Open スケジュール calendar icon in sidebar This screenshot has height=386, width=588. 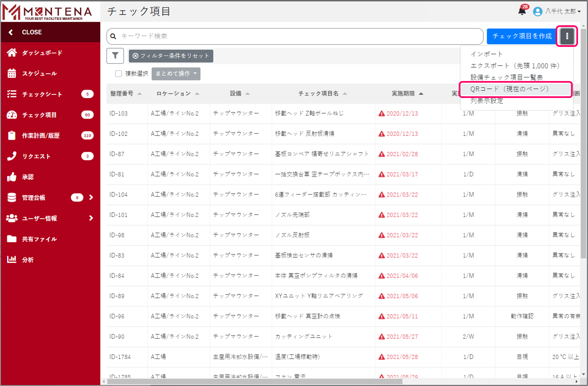pos(12,74)
